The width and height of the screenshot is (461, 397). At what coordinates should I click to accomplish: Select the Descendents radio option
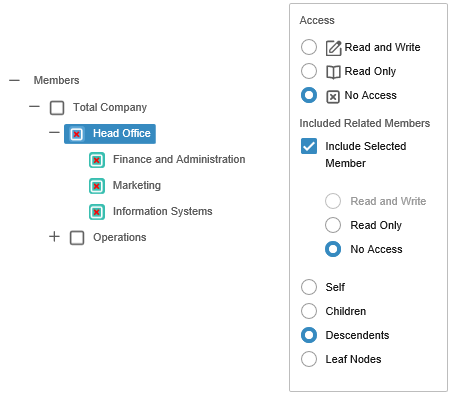(309, 335)
